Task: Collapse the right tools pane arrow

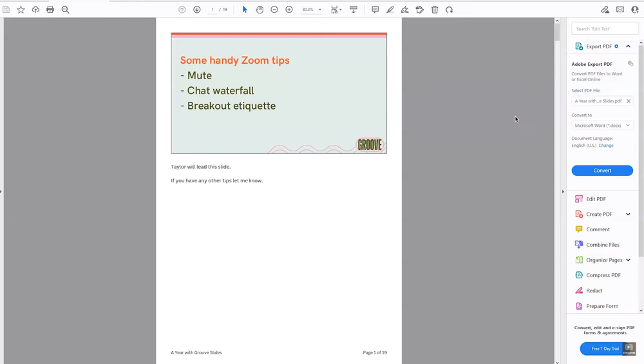Action: tap(563, 191)
